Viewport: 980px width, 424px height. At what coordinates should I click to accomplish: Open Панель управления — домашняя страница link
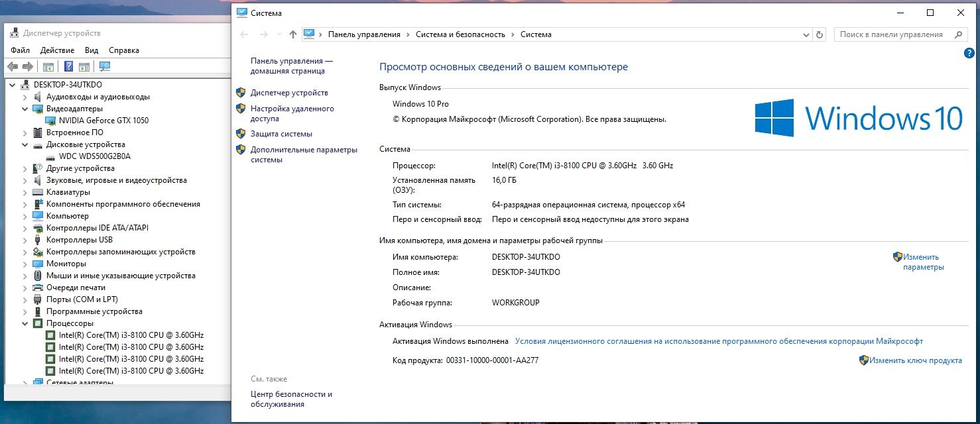292,66
